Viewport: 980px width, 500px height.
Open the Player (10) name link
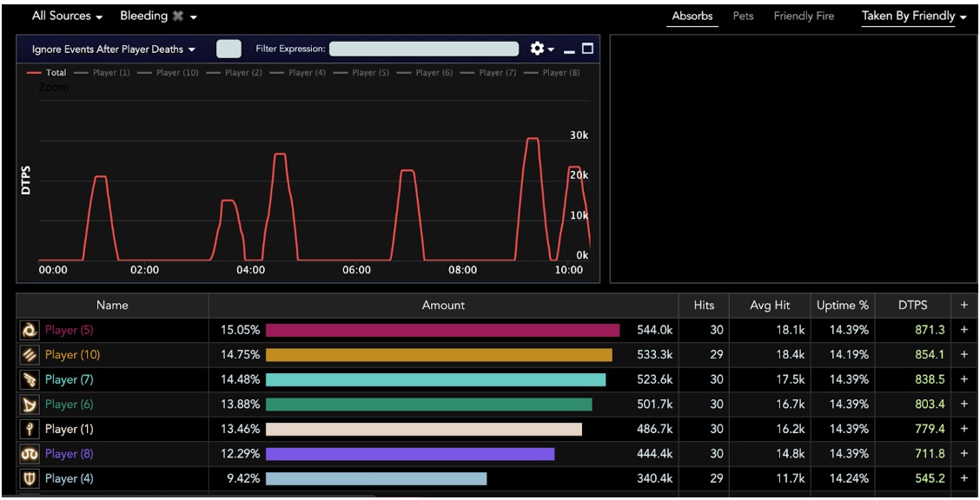pyautogui.click(x=72, y=354)
